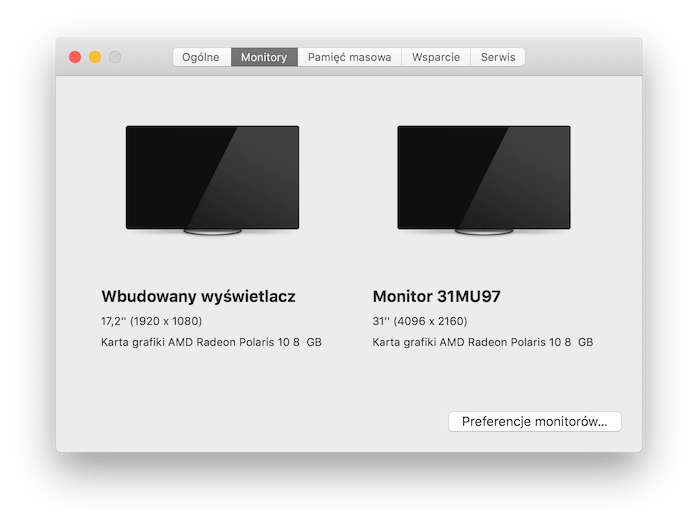Minimize the window with yellow button
The width and height of the screenshot is (698, 526).
pyautogui.click(x=95, y=57)
